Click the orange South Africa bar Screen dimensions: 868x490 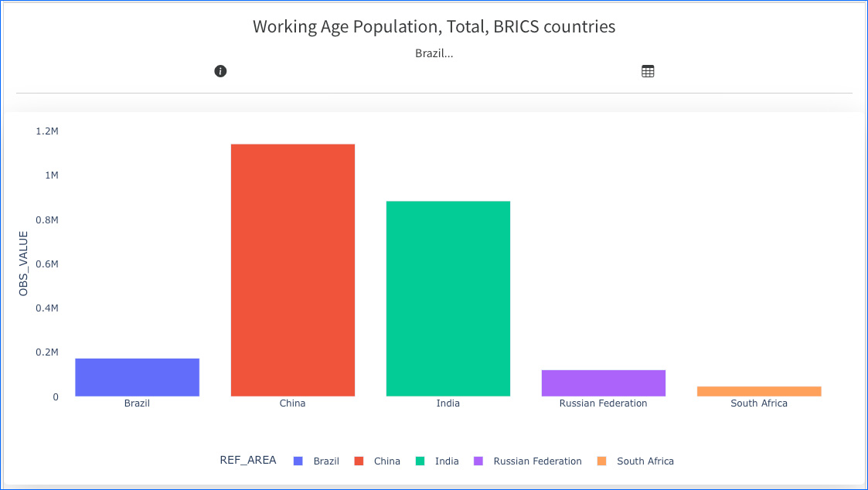pyautogui.click(x=759, y=391)
